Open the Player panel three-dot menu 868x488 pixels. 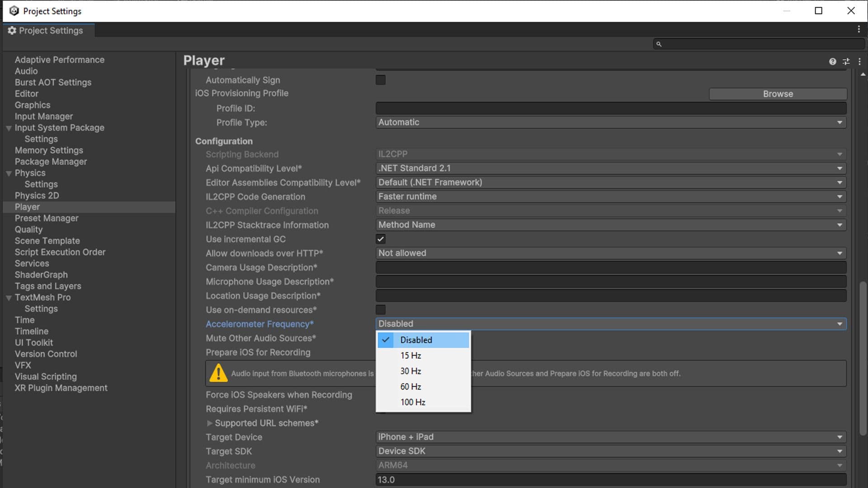coord(860,61)
